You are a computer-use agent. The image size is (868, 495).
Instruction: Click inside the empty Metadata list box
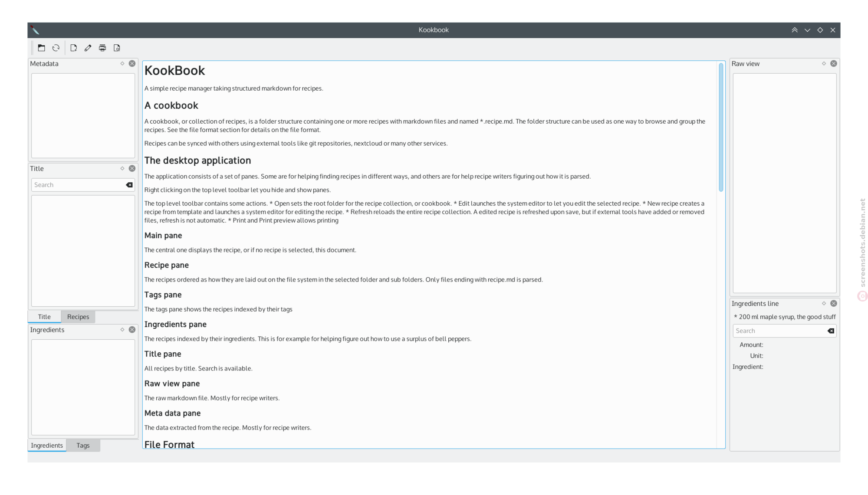click(x=83, y=115)
